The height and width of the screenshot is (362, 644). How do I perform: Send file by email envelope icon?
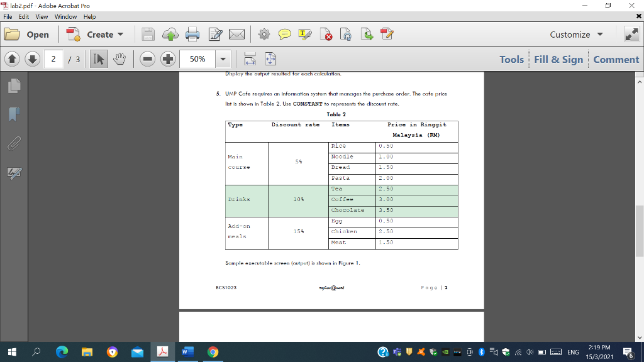click(x=236, y=35)
